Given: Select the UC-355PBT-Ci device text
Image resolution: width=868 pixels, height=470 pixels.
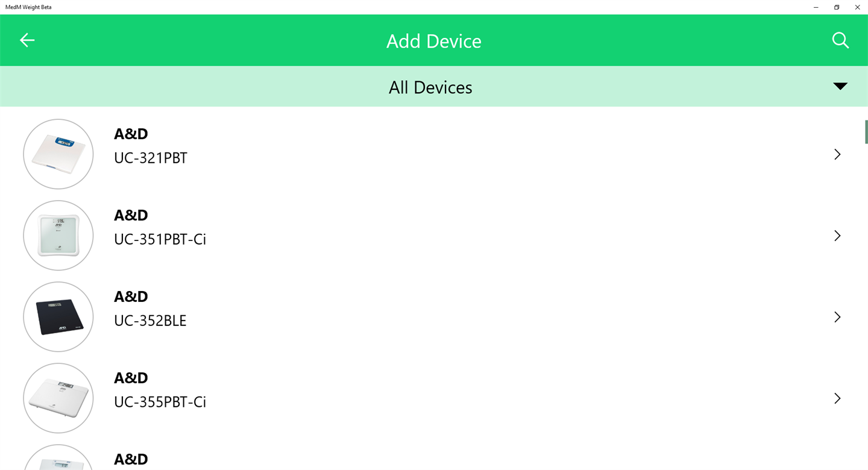Looking at the screenshot, I should point(160,403).
